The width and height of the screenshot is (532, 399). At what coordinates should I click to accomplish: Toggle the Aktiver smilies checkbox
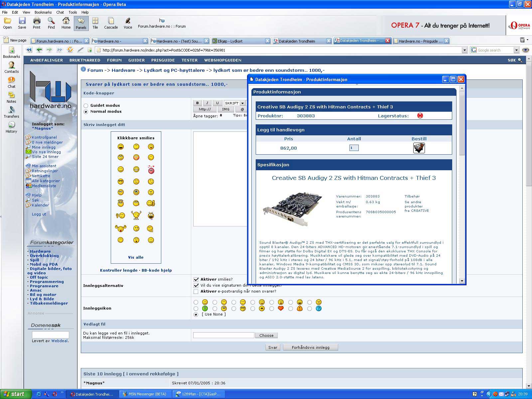[196, 280]
